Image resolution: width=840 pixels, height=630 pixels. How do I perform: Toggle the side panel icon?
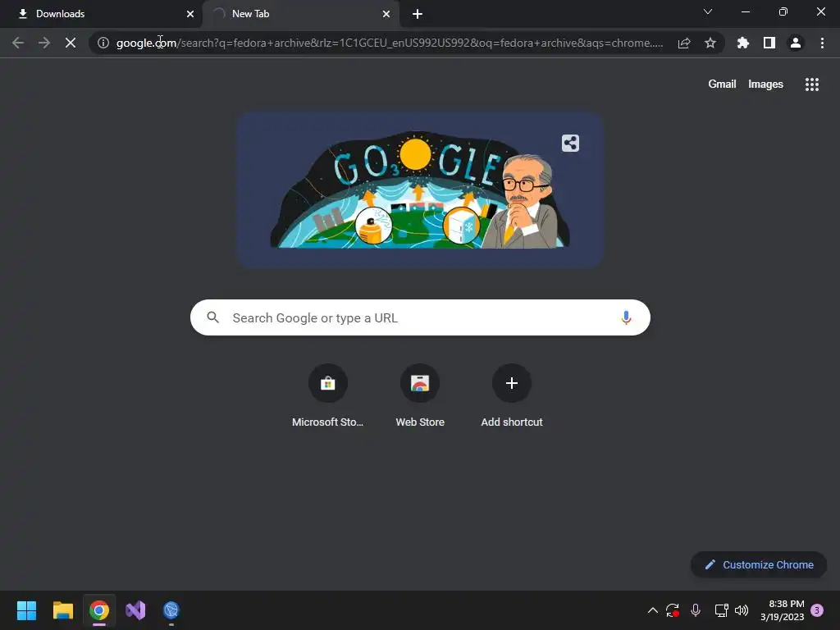[x=769, y=43]
